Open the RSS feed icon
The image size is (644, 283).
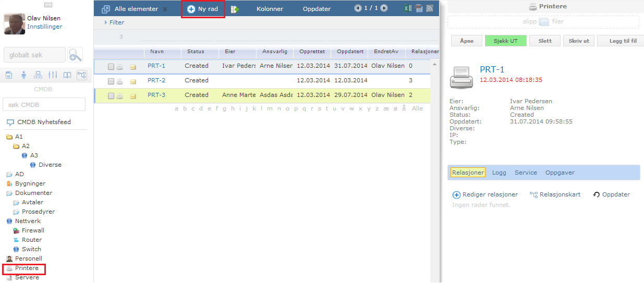430,8
